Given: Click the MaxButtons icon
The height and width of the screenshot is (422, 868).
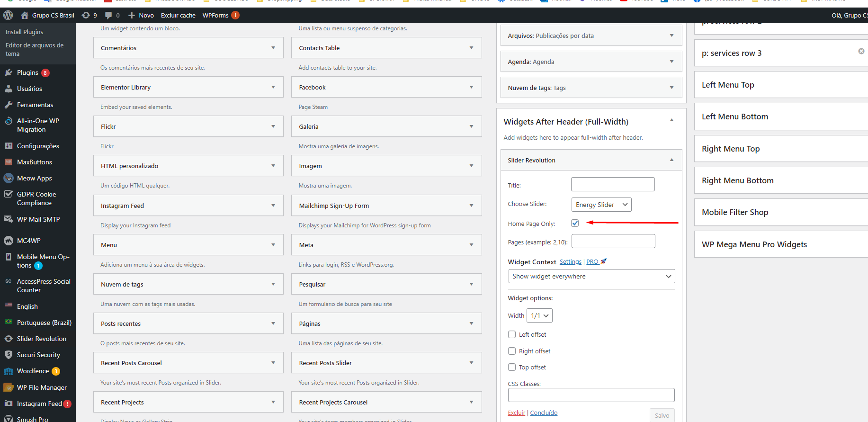Looking at the screenshot, I should point(8,162).
